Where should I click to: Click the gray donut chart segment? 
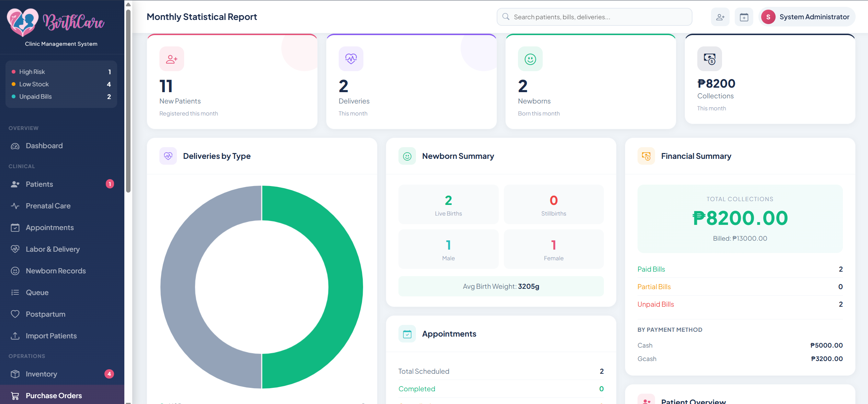178,287
